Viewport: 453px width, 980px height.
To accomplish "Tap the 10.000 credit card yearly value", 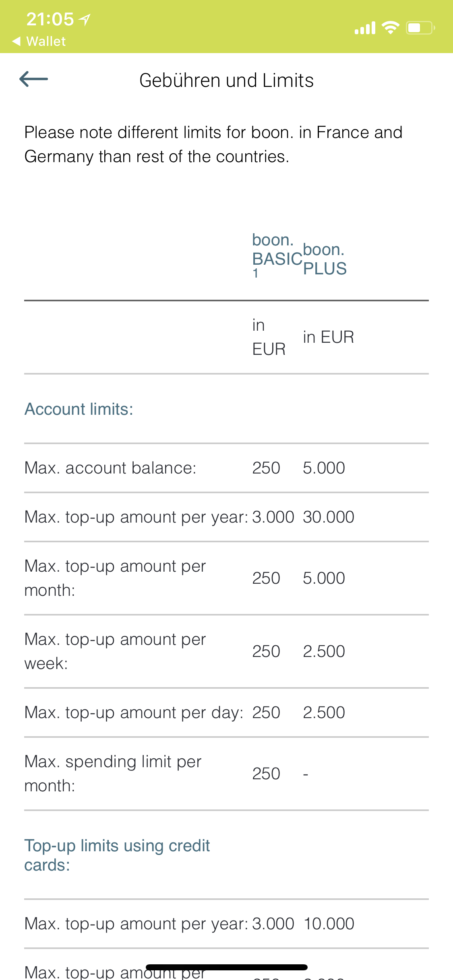I will click(x=329, y=924).
